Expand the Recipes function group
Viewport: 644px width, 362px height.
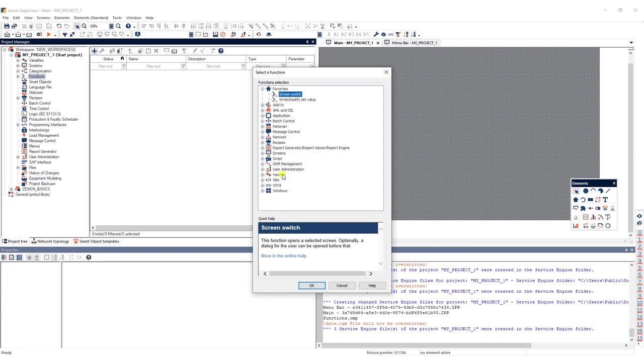click(x=262, y=143)
